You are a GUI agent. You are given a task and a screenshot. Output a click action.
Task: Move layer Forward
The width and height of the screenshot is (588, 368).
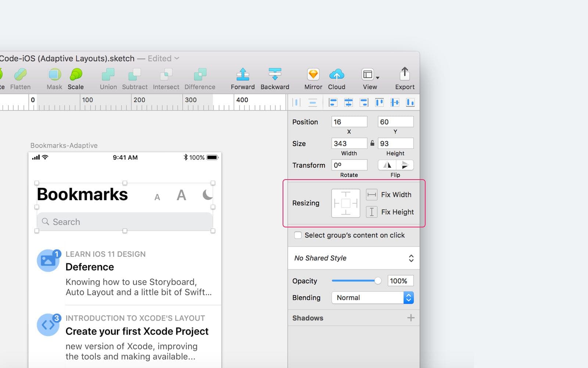coord(243,79)
